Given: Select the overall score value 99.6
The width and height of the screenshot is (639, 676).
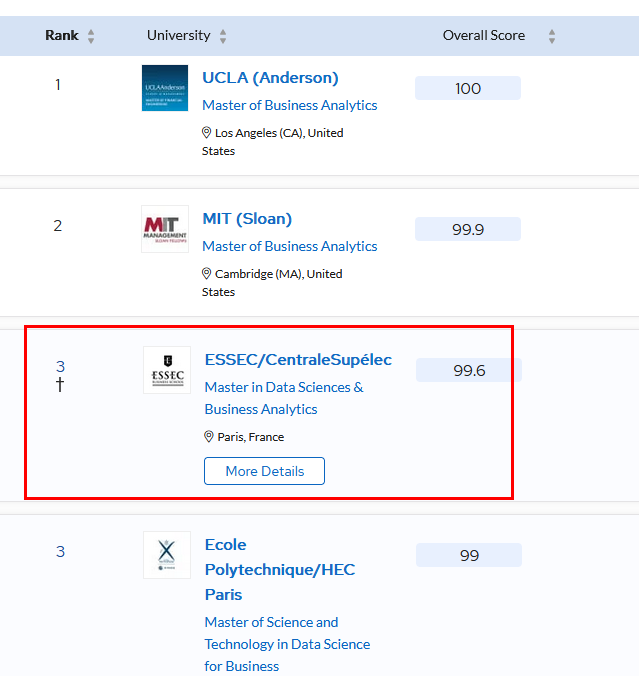Looking at the screenshot, I should click(469, 370).
